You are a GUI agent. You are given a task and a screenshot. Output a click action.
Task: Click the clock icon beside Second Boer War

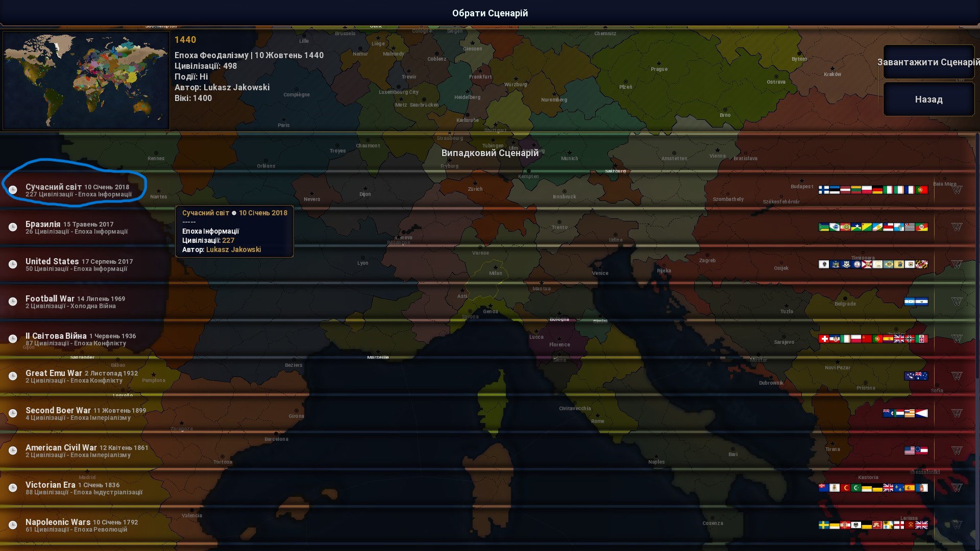click(x=13, y=413)
